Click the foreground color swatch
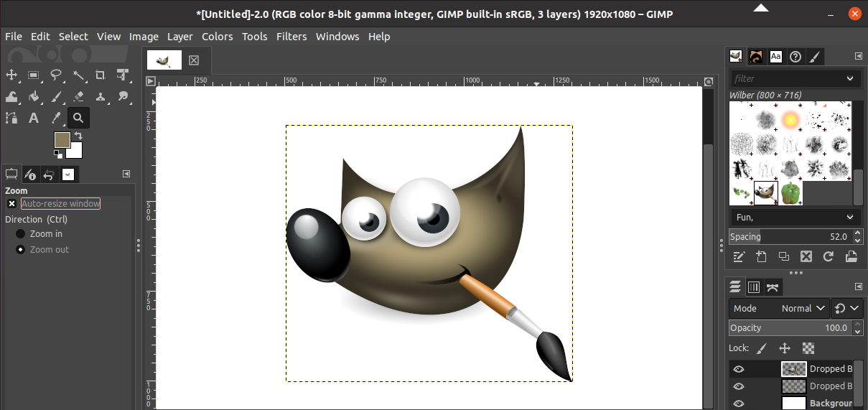 [62, 139]
